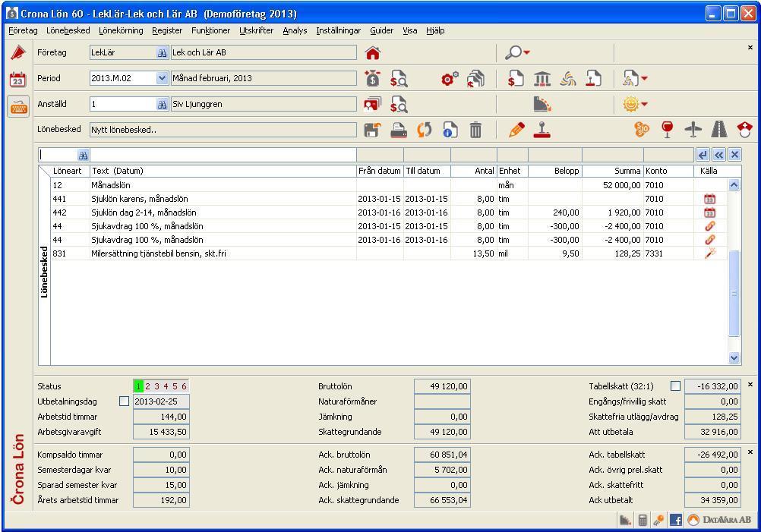Click the red rubber stamp icon
Image resolution: width=761 pixels, height=532 pixels.
(542, 130)
